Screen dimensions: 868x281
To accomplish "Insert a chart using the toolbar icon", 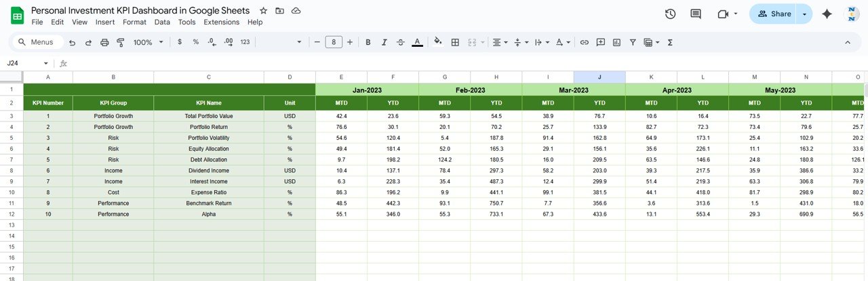I will pyautogui.click(x=616, y=42).
